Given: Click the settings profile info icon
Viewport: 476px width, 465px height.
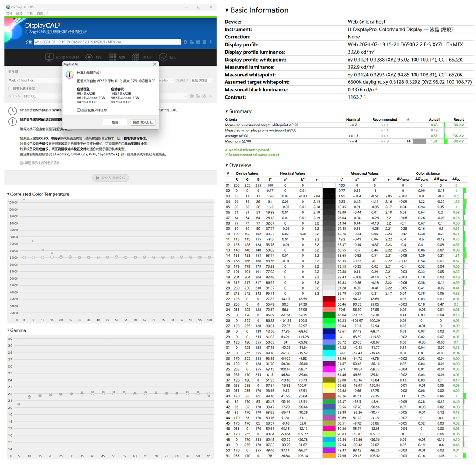Looking at the screenshot, I should click(x=185, y=42).
